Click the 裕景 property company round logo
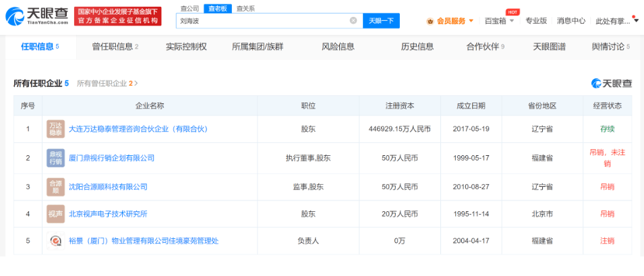This screenshot has width=644, height=276. 55,241
